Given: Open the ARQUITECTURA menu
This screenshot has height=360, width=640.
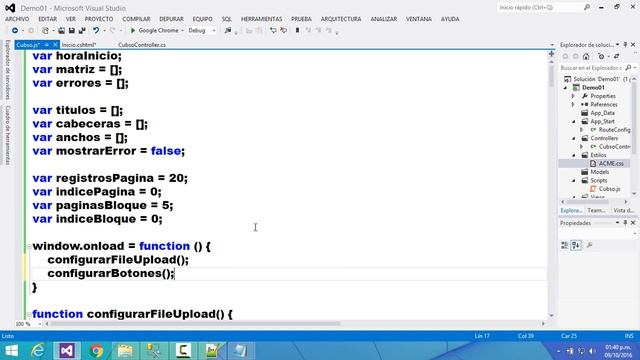Looking at the screenshot, I should click(x=341, y=19).
